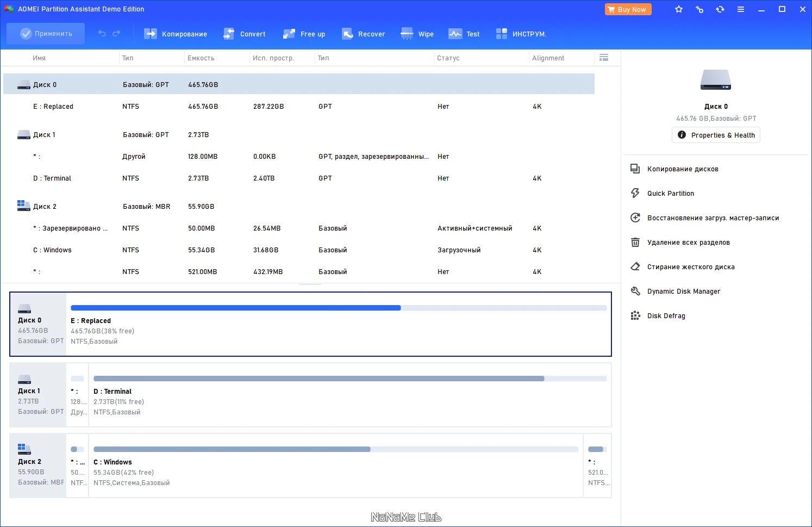Screen dimensions: 812x527
Task: Open the column settings list icon
Action: tap(603, 58)
